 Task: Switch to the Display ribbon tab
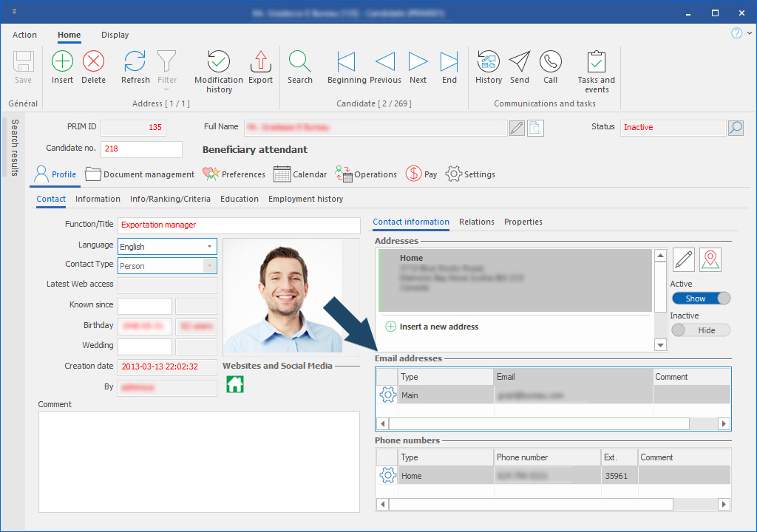pyautogui.click(x=115, y=35)
